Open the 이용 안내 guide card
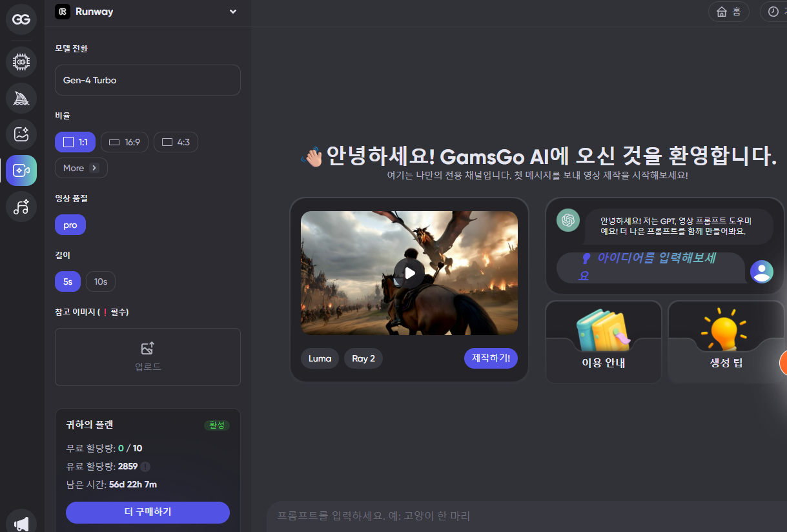787x532 pixels. coord(604,342)
